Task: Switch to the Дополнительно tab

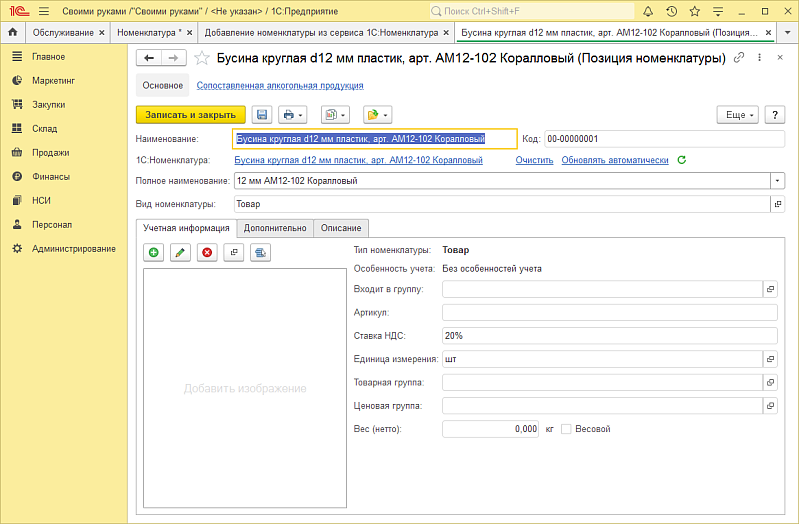Action: [275, 228]
